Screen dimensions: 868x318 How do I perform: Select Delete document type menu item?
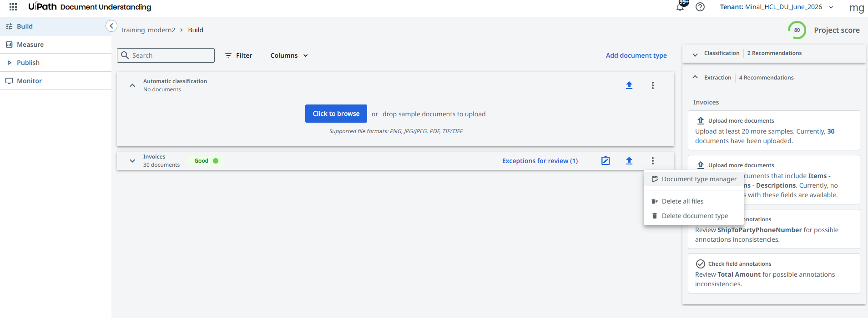(x=694, y=216)
